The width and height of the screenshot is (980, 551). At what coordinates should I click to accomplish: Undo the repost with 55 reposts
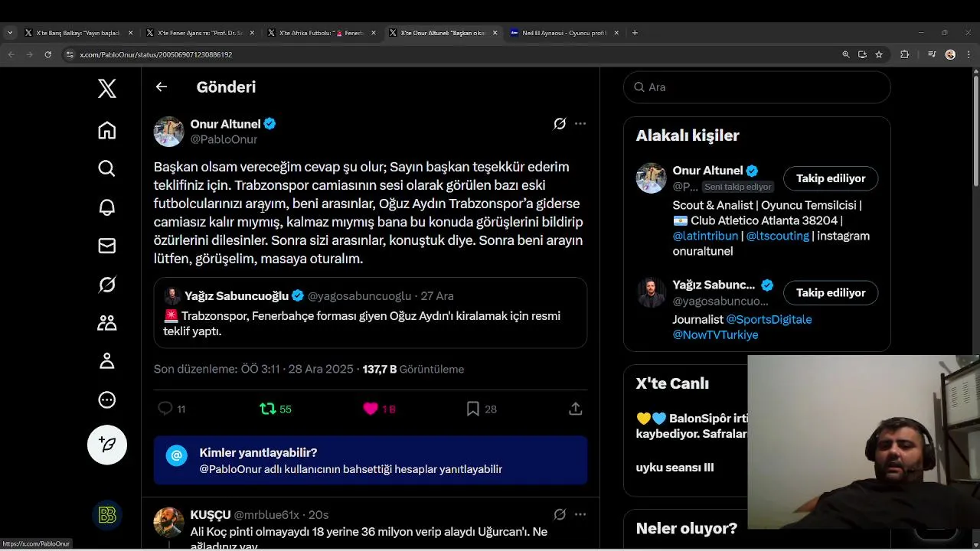pos(267,409)
